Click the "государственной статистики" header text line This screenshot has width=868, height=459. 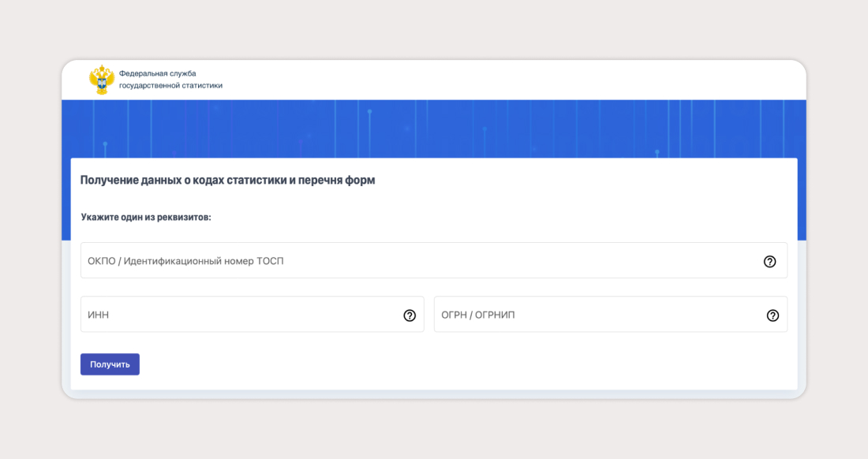coord(170,86)
